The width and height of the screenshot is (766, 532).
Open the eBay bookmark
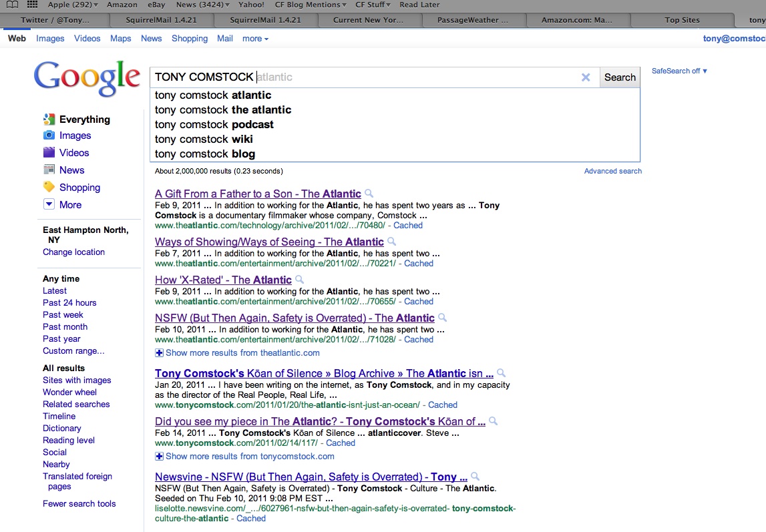(156, 5)
